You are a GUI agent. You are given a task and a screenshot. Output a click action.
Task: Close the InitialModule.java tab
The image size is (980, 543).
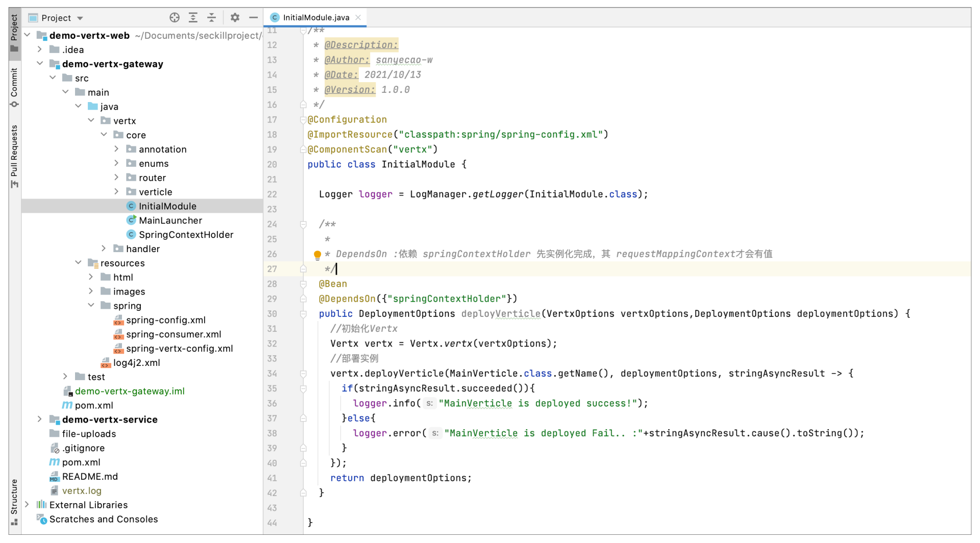358,17
